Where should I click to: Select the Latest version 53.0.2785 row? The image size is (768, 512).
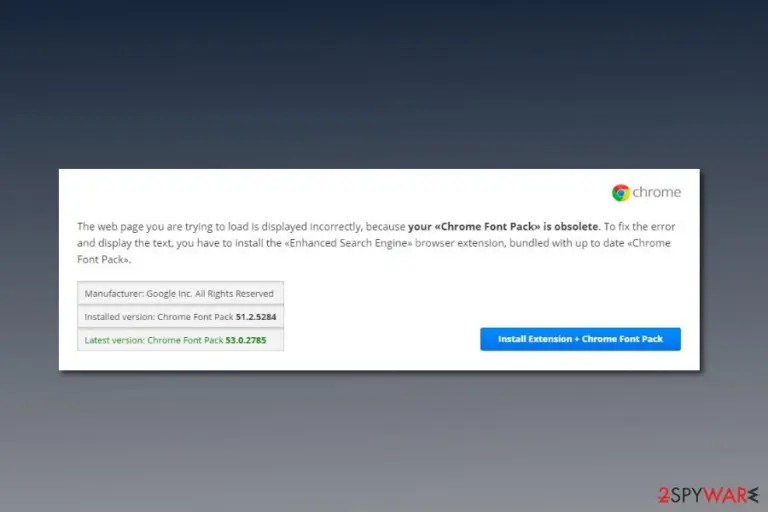coord(180,340)
